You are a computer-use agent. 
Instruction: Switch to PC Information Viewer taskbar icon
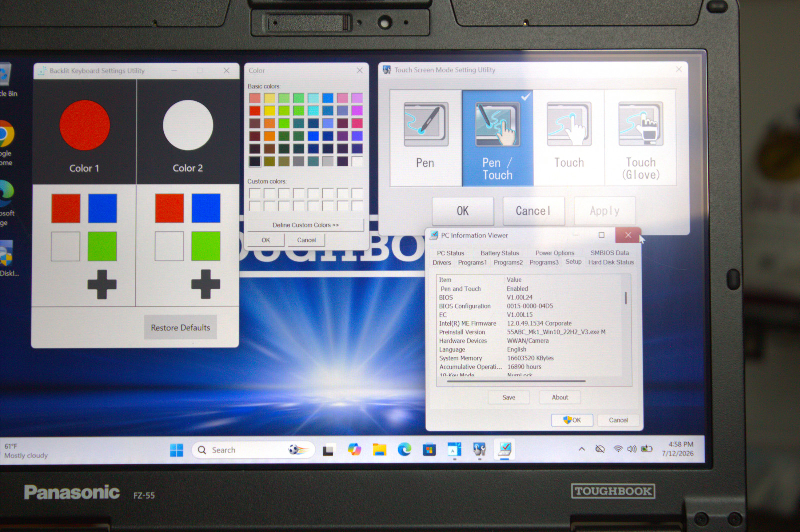point(505,449)
